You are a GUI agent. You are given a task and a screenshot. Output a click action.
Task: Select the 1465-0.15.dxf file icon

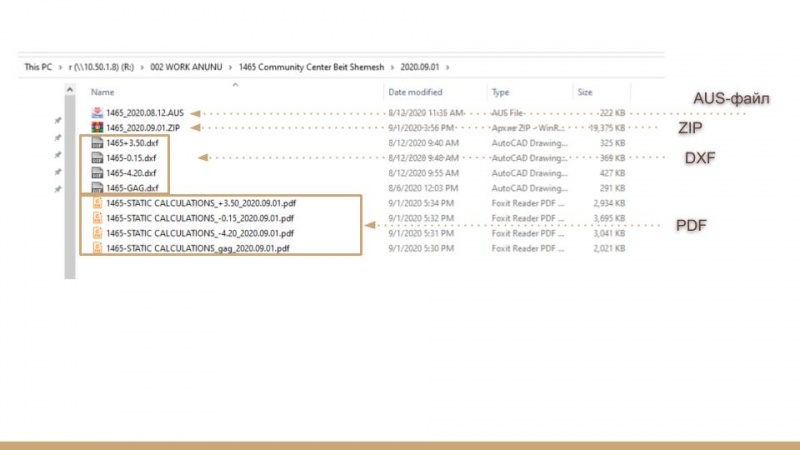pyautogui.click(x=97, y=158)
